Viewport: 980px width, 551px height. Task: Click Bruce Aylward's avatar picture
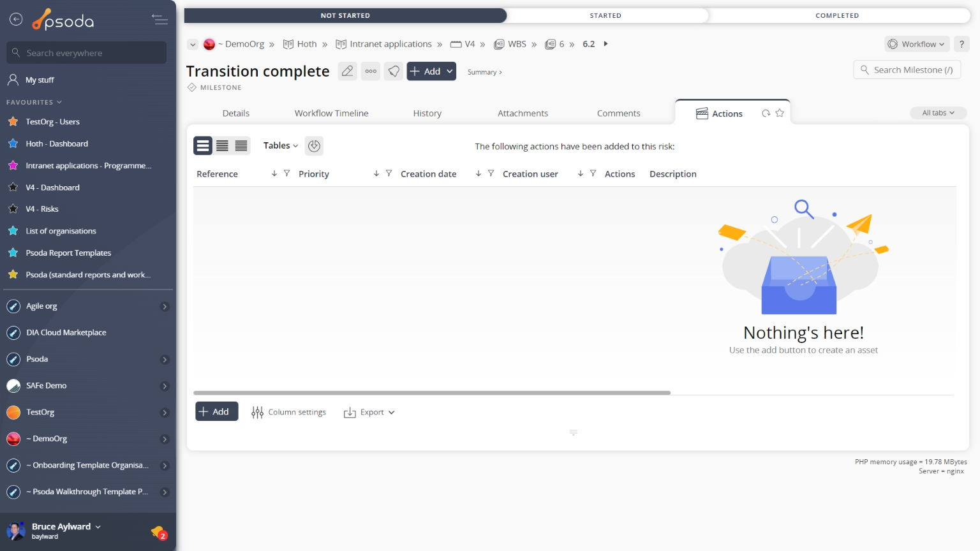(15, 531)
